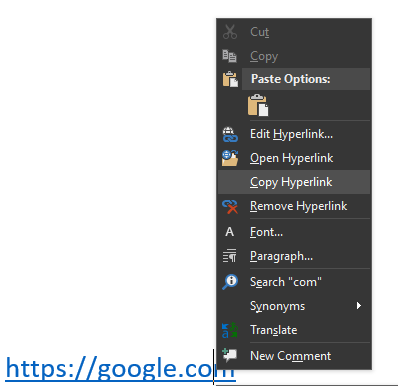This screenshot has height=386, width=398.
Task: Click the two-pages icon beside Copy
Action: click(230, 56)
